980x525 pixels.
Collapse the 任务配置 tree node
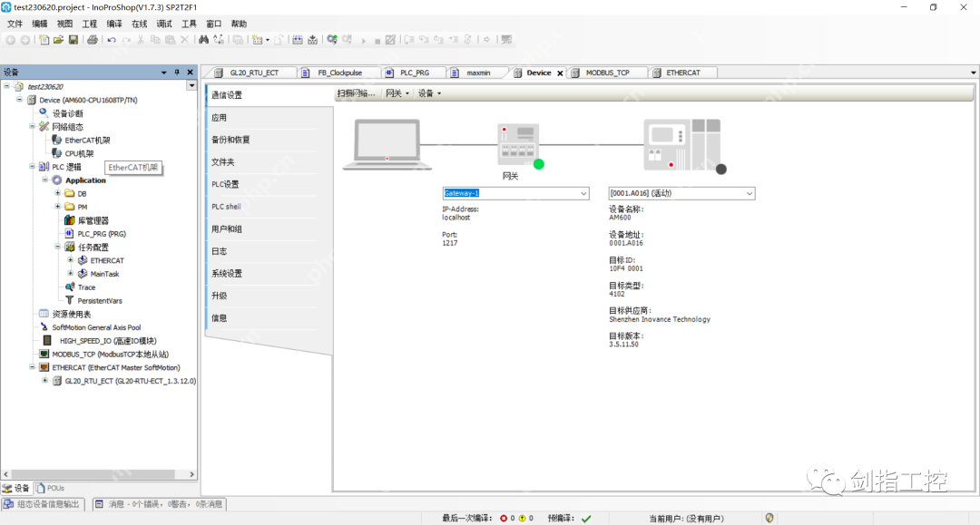[x=58, y=247]
